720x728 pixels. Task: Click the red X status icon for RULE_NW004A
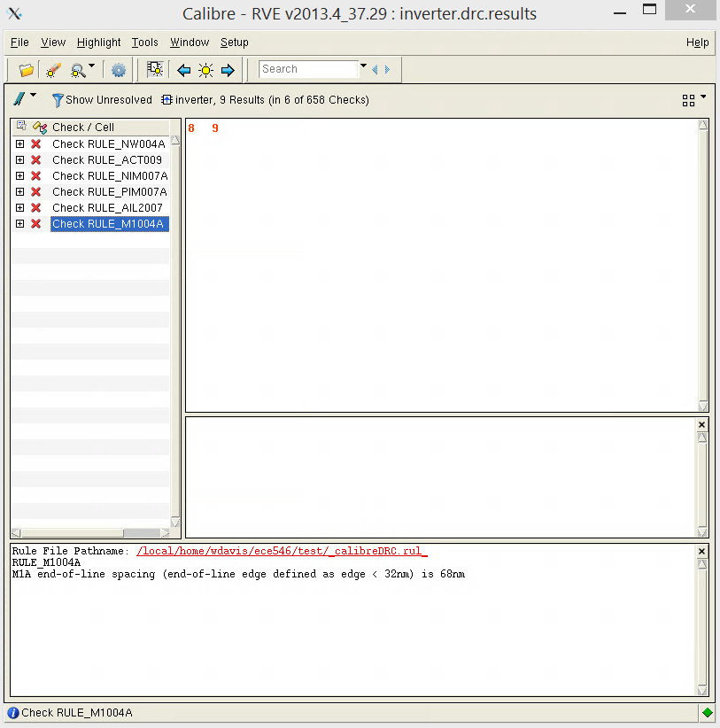click(36, 144)
